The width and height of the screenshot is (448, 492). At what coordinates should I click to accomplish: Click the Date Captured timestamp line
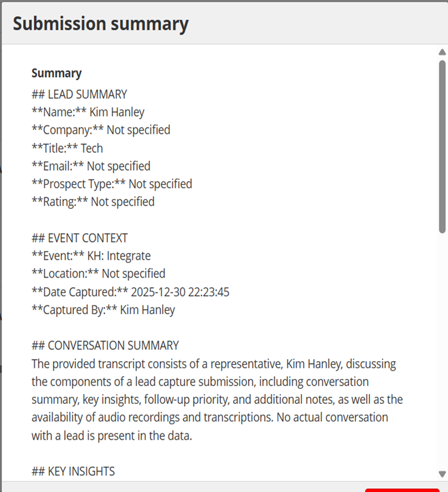click(131, 292)
